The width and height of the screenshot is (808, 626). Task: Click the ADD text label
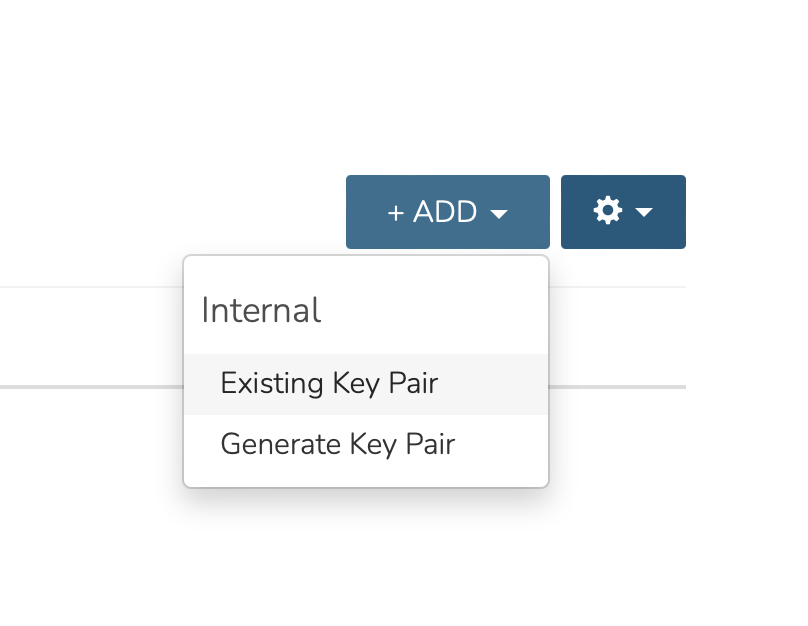coord(445,212)
